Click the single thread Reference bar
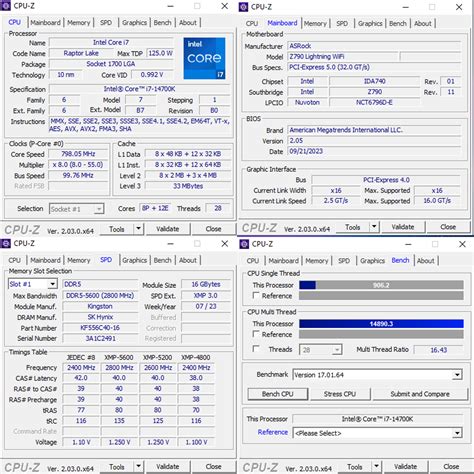Screen dimensions: 474x474 coord(381,296)
